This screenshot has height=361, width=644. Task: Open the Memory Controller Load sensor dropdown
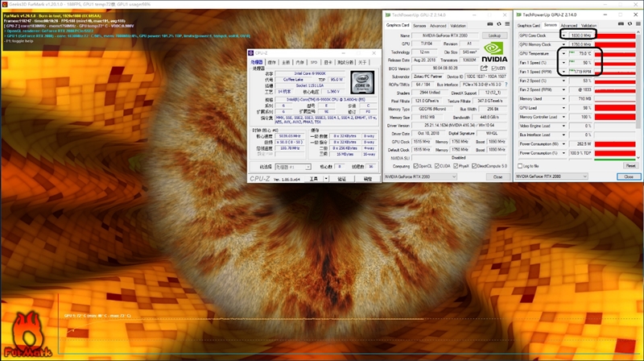(x=563, y=117)
